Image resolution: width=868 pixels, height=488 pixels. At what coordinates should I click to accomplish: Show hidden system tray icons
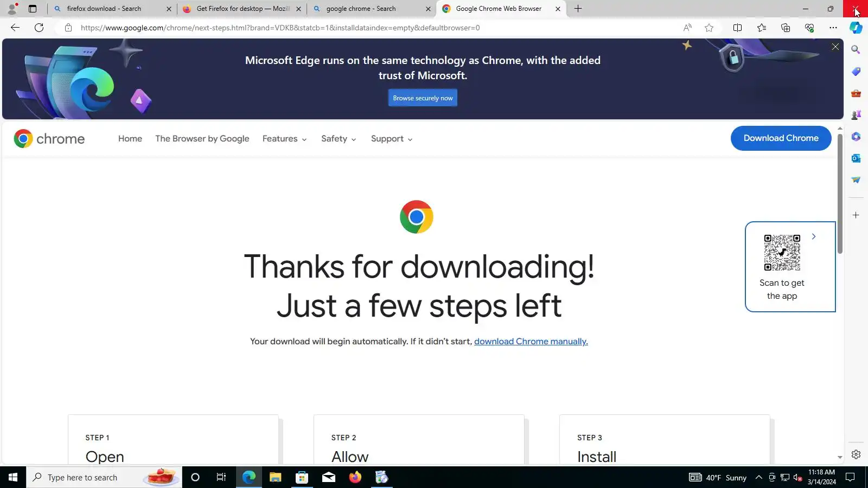click(x=759, y=477)
